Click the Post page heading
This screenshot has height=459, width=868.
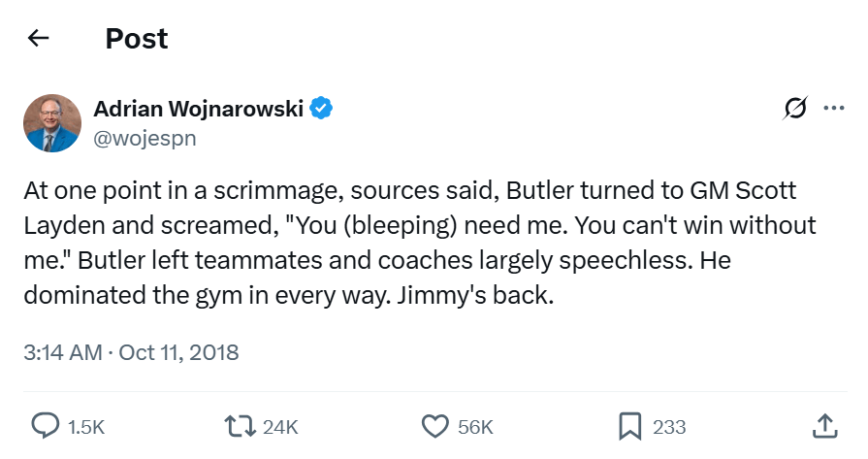coord(137,39)
